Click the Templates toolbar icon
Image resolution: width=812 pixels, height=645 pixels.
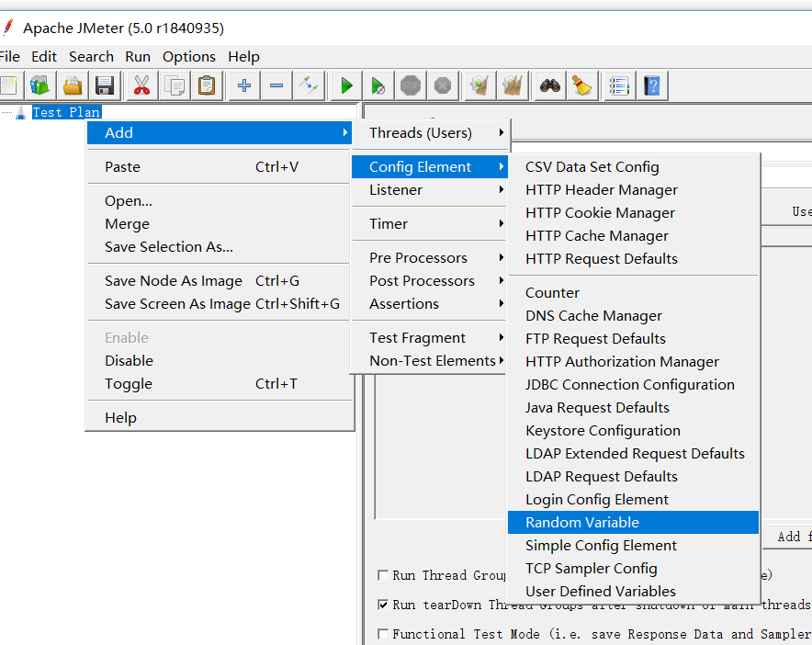click(39, 85)
